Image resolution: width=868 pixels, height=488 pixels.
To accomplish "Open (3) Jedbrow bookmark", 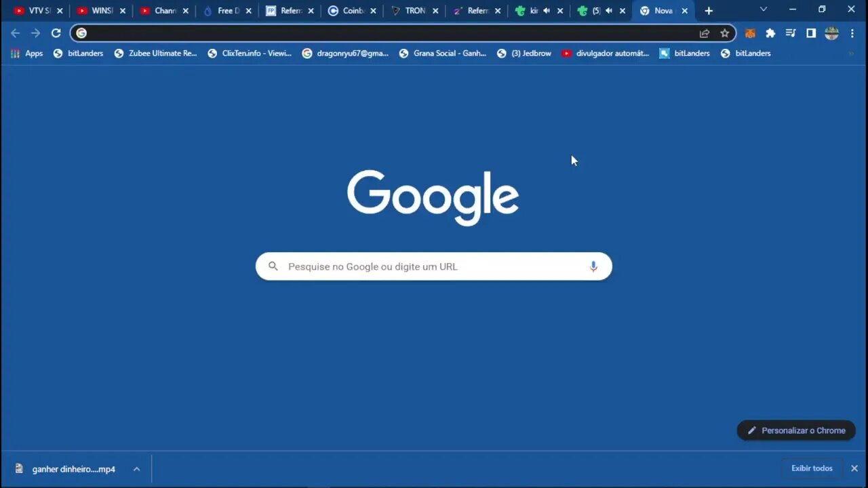I will (x=524, y=54).
